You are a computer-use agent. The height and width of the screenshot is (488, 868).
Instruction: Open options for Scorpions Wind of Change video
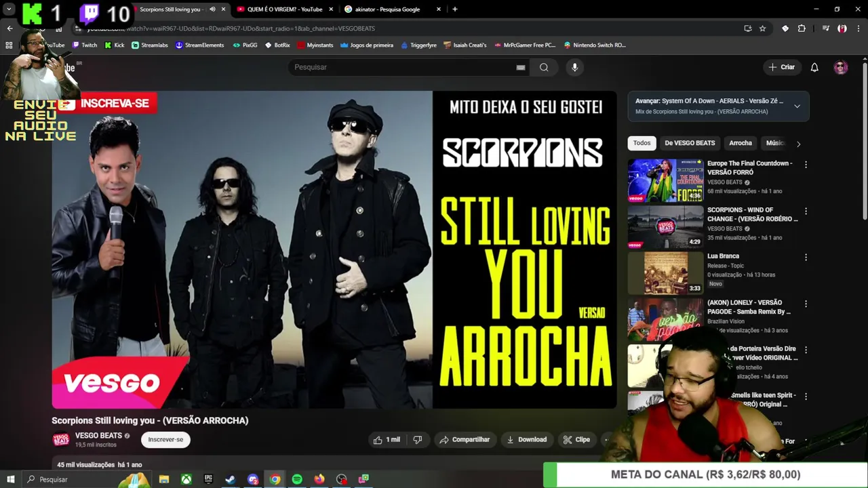click(806, 211)
